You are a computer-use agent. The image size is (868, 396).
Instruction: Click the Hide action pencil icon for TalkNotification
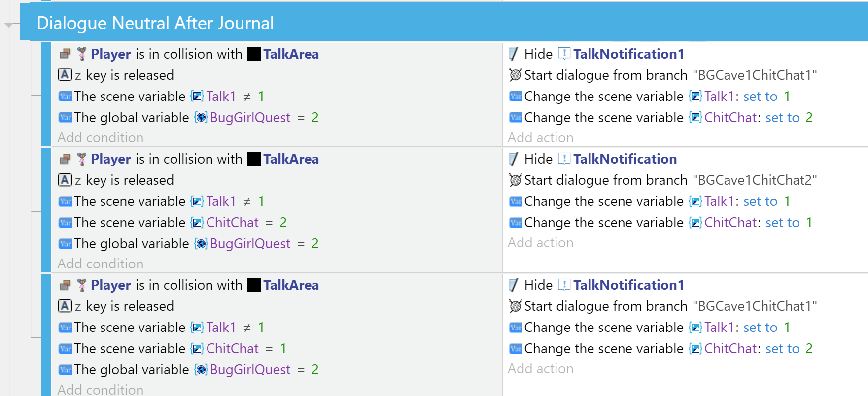[x=513, y=159]
